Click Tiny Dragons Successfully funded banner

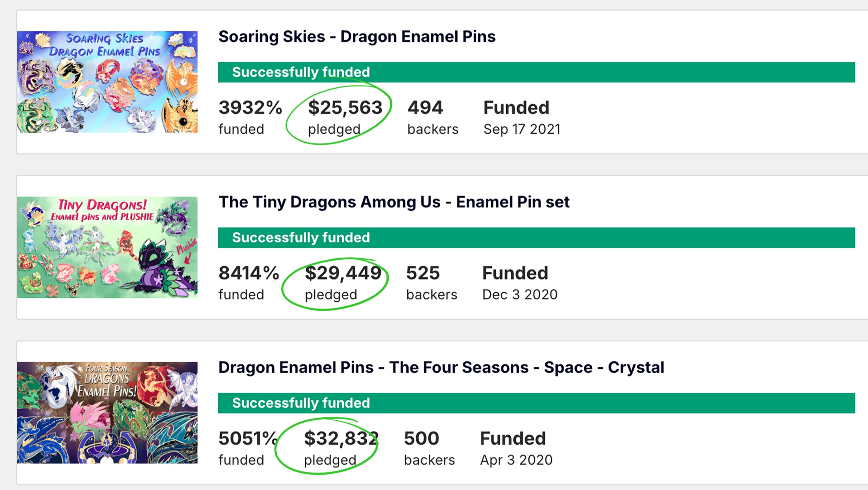click(x=536, y=238)
